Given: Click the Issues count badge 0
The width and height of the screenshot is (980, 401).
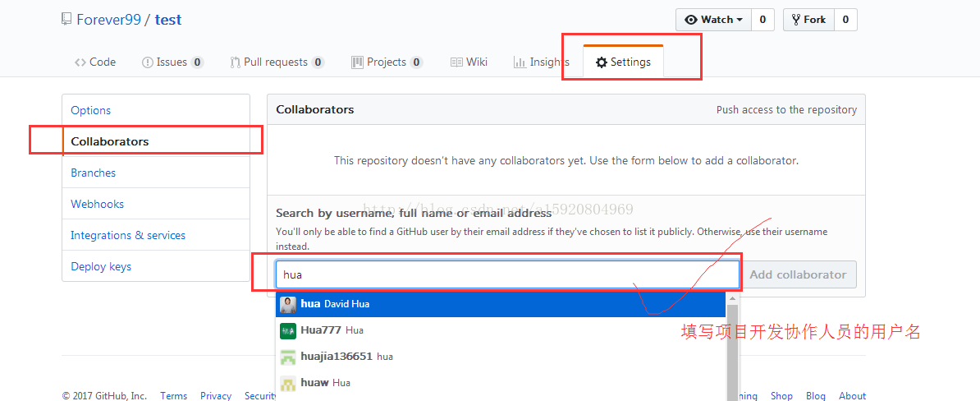Looking at the screenshot, I should pos(197,62).
